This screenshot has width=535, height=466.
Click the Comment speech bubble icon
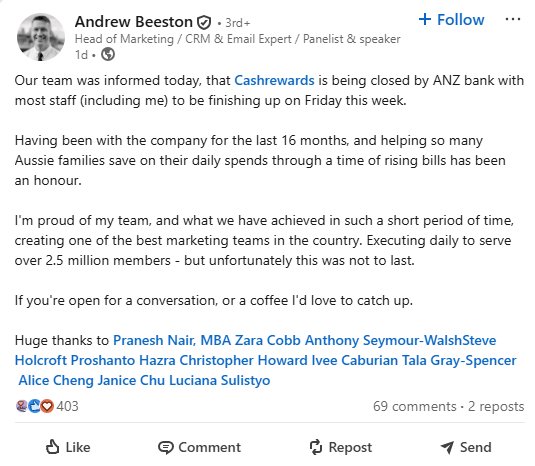click(166, 448)
